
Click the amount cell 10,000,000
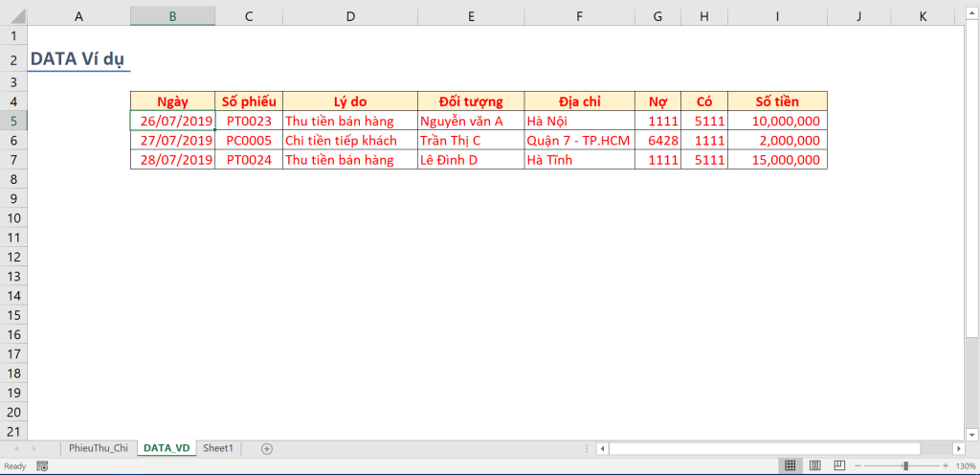(x=777, y=121)
